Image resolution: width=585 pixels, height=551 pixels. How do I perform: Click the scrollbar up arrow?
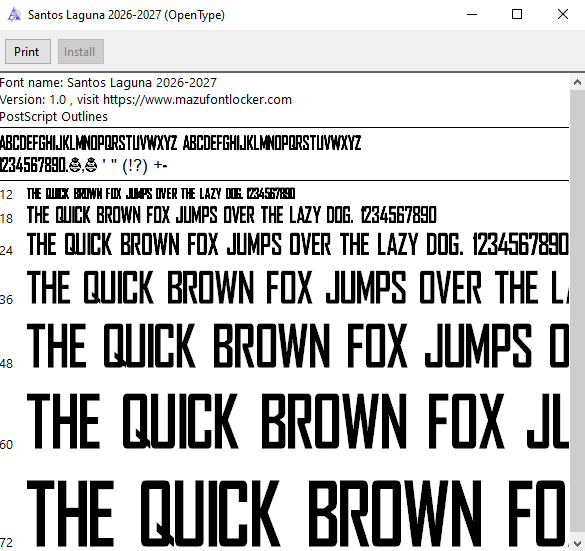point(577,82)
